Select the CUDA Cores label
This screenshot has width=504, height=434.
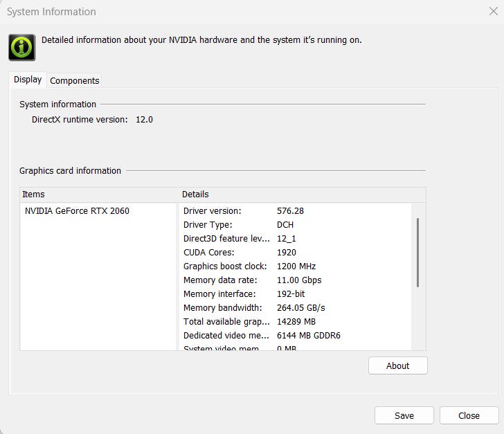209,253
